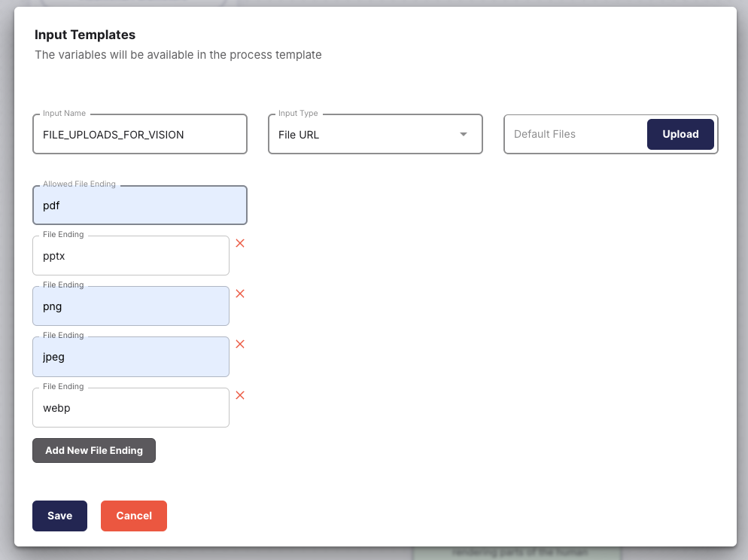748x560 pixels.
Task: Save the input template
Action: pyautogui.click(x=59, y=516)
